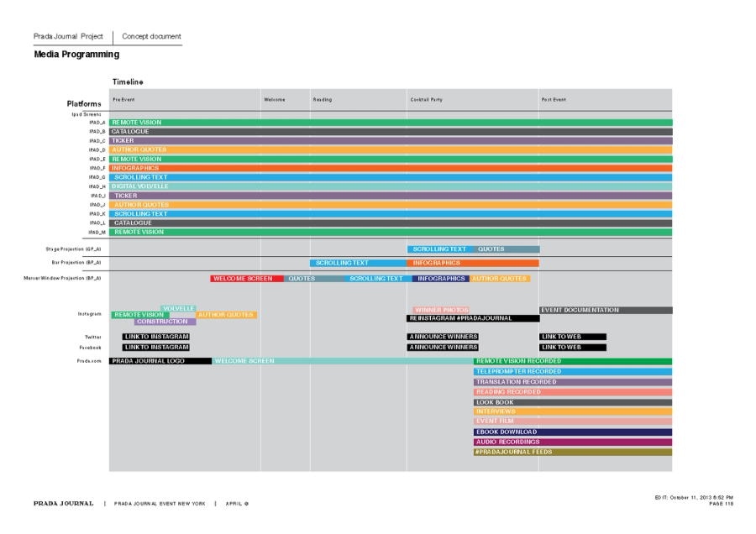
Task: Click the 'Audio Recordings' bar
Action: pyautogui.click(x=573, y=442)
